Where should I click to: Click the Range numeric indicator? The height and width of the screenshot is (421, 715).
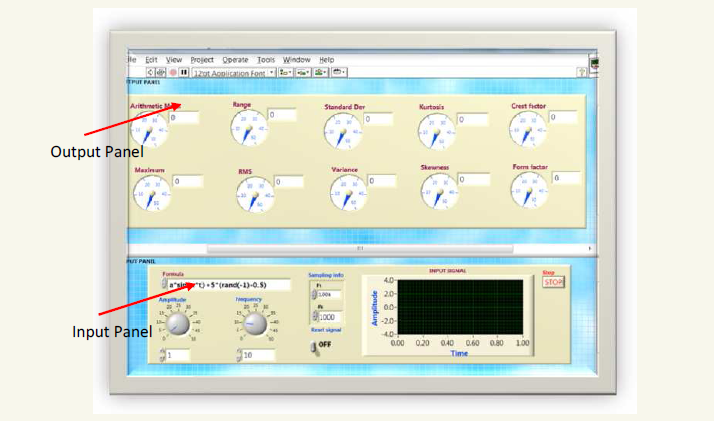[x=282, y=115]
